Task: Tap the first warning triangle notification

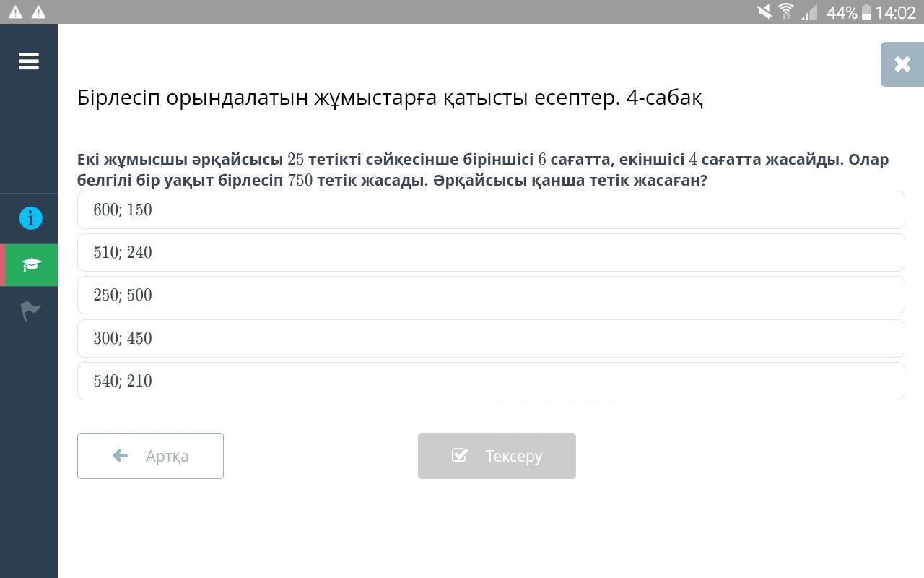Action: tap(14, 12)
